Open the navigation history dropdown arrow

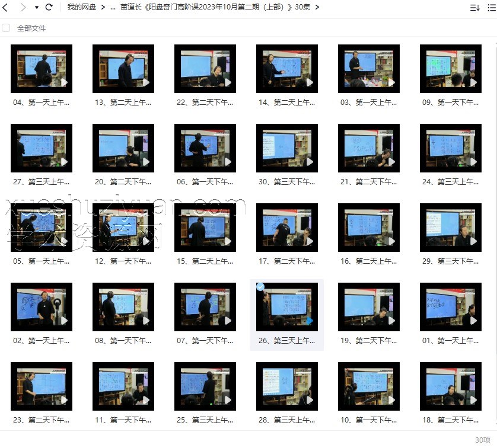(x=37, y=8)
